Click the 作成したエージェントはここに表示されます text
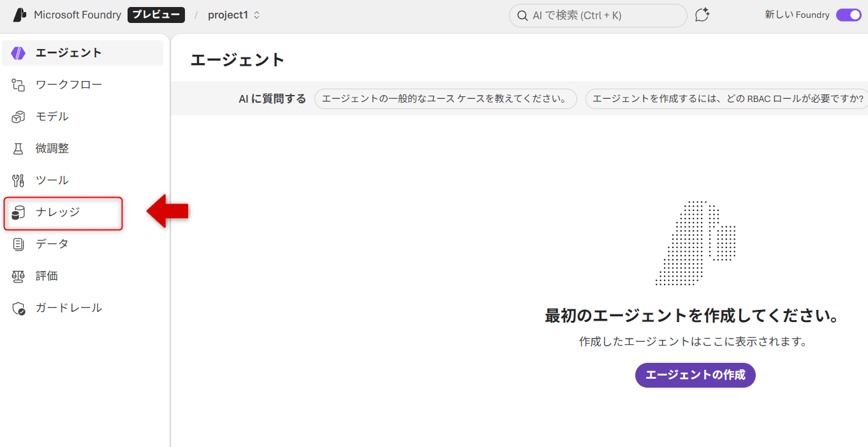The height and width of the screenshot is (447, 868). [693, 342]
